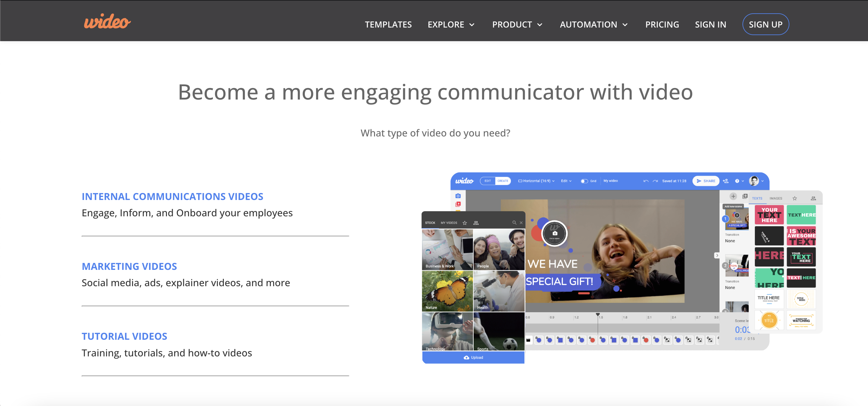Select scene 1 thumbnail
This screenshot has height=406, width=868.
pos(737,219)
